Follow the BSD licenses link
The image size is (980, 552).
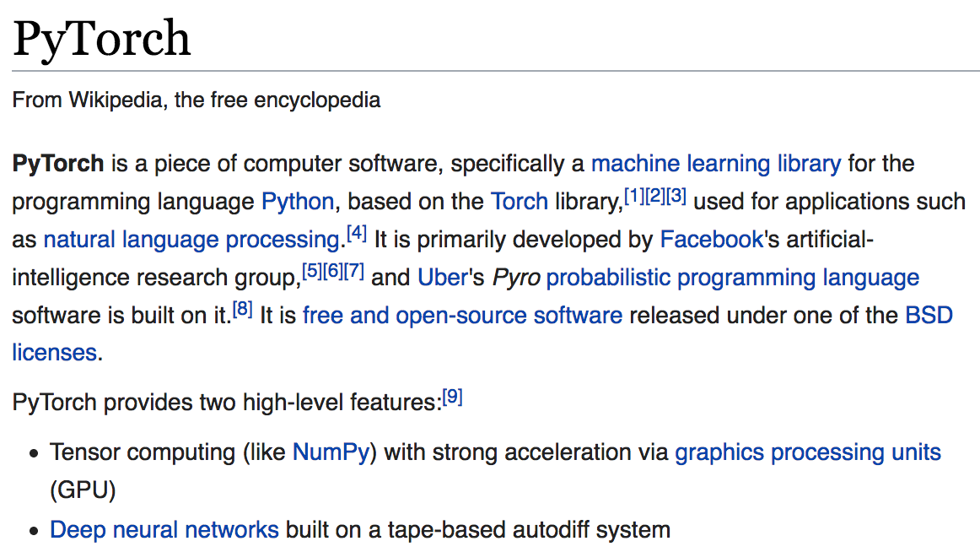click(929, 316)
